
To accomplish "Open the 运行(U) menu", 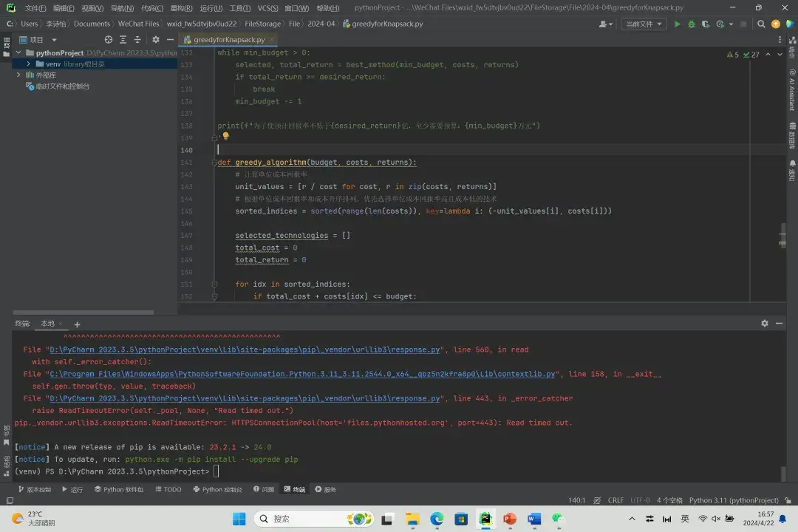I will (x=211, y=8).
